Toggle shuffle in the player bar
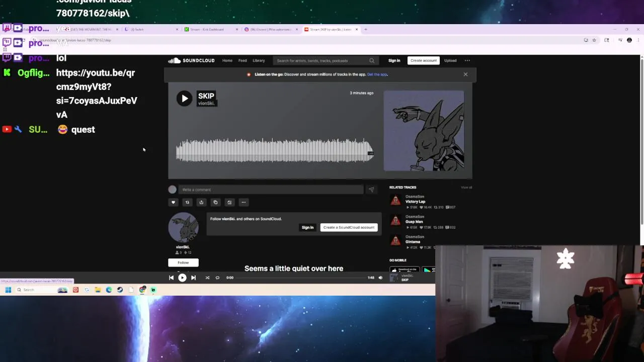The image size is (644, 362). click(x=207, y=278)
